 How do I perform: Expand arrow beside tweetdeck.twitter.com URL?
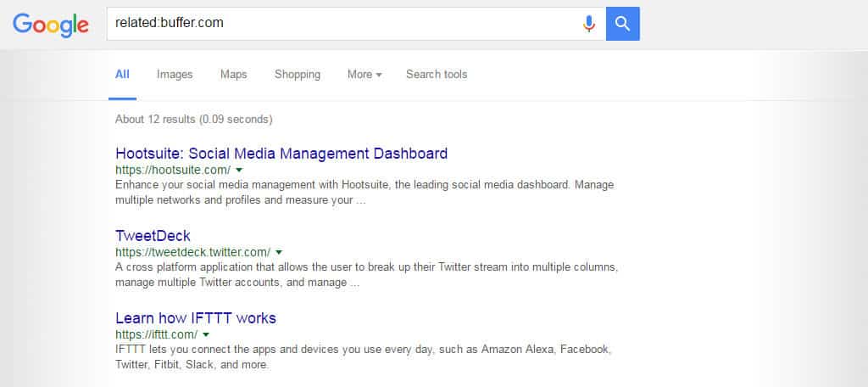click(278, 252)
